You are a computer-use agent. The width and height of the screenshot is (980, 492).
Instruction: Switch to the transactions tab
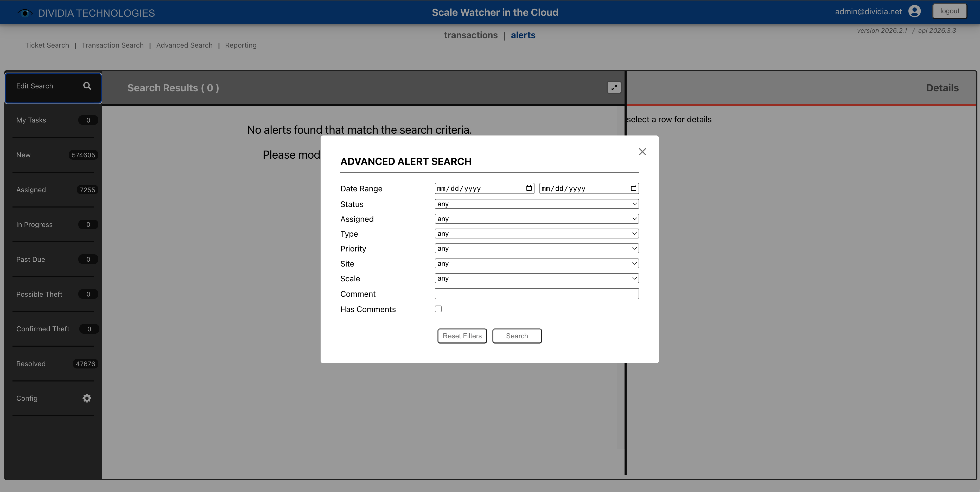[x=471, y=35]
